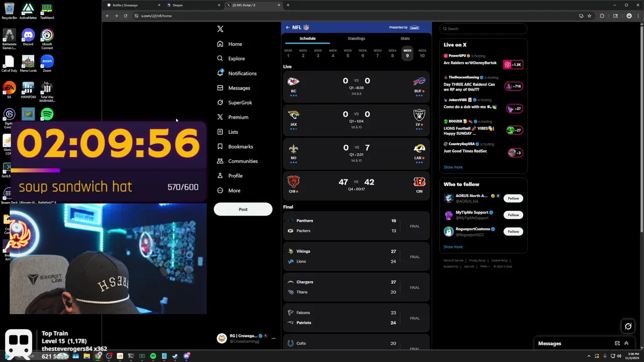Open Steam from the taskbar
644x362 pixels.
(x=175, y=356)
